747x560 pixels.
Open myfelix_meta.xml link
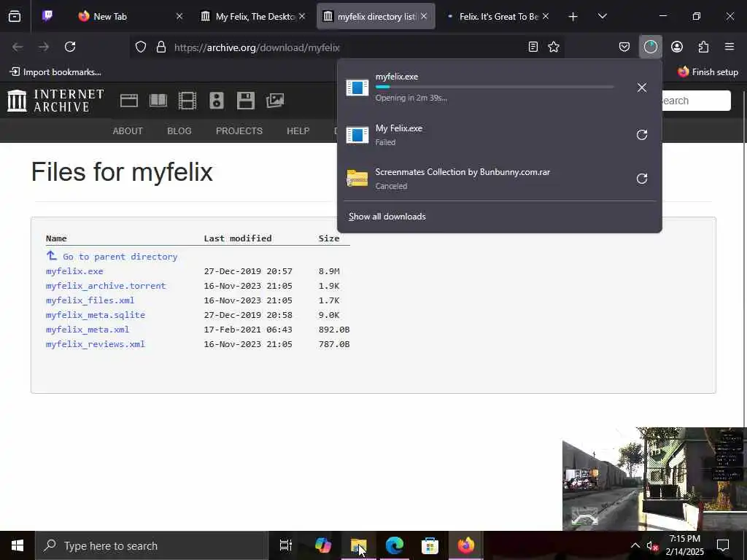[88, 330]
